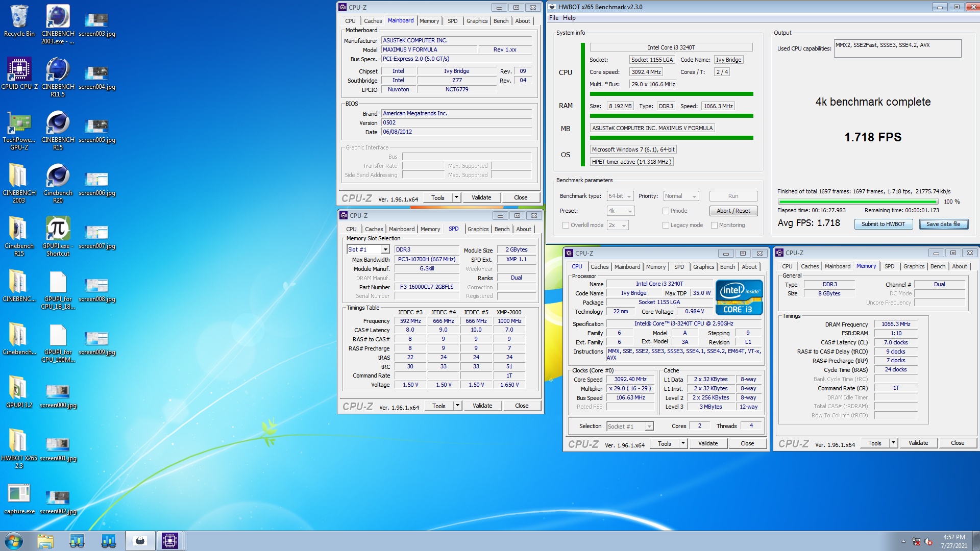Click Validate in SPD CPU-Z window
This screenshot has height=551, width=980.
point(482,406)
